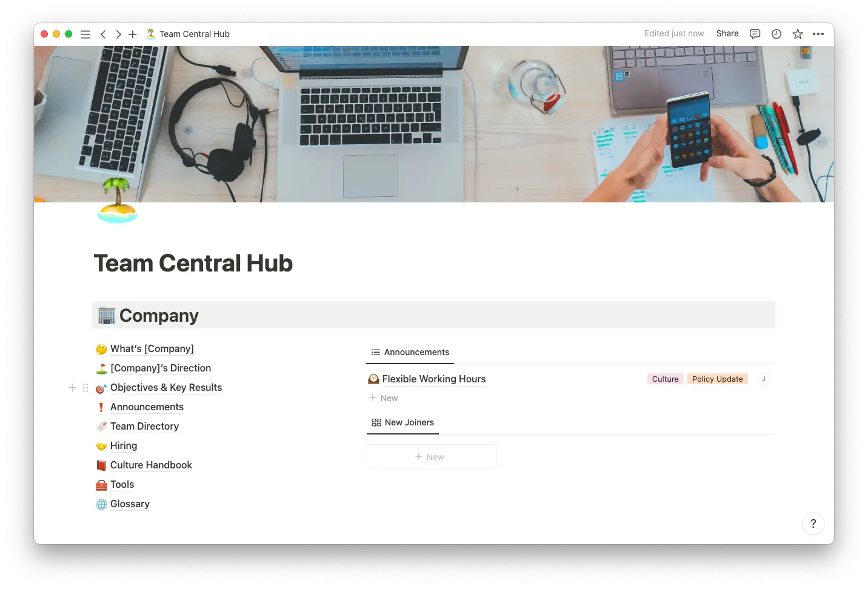Select the New Joiners gallery tab
Screen dimensions: 868x589
(403, 422)
